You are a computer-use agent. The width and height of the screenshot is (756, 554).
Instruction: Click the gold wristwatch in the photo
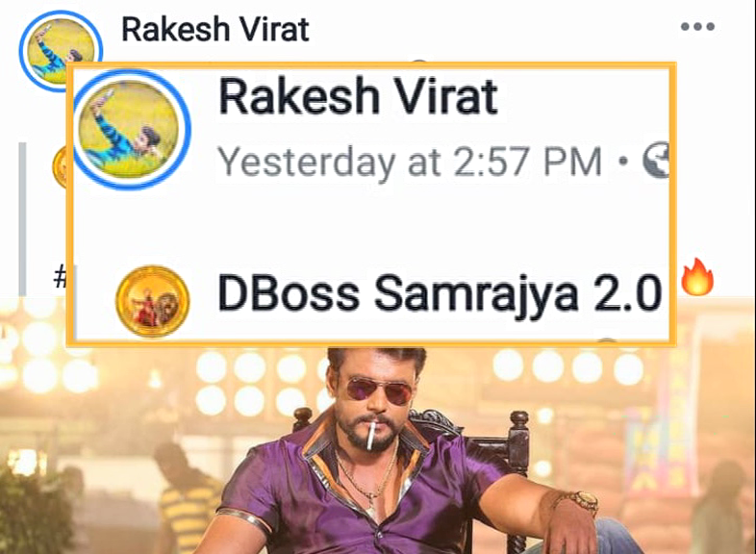[x=584, y=501]
